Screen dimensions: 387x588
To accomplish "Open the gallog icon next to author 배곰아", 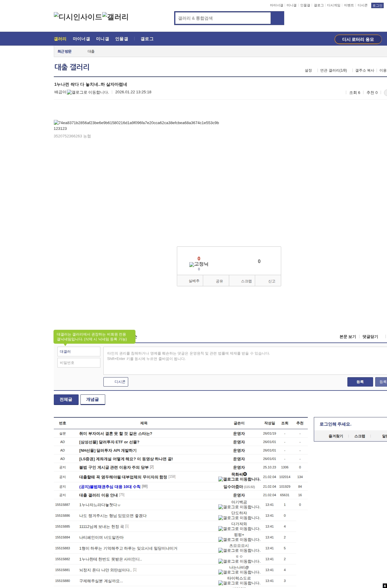I will pos(88,92).
